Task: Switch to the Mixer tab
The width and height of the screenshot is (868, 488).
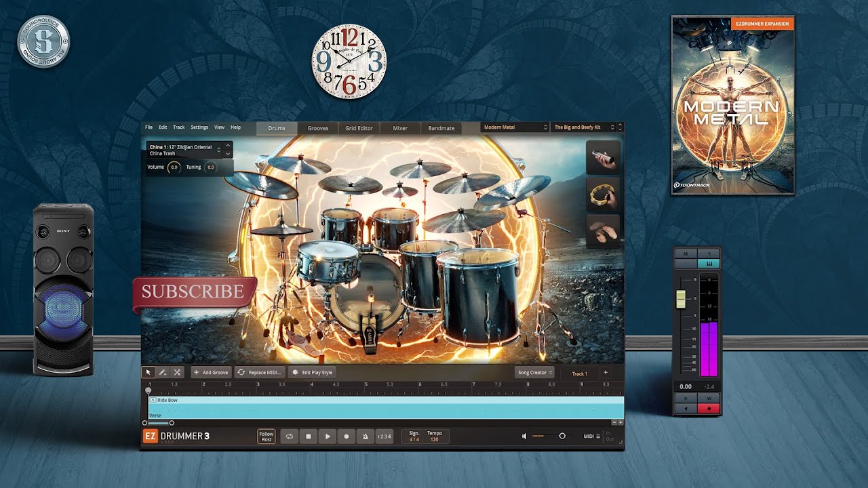Action: [400, 128]
